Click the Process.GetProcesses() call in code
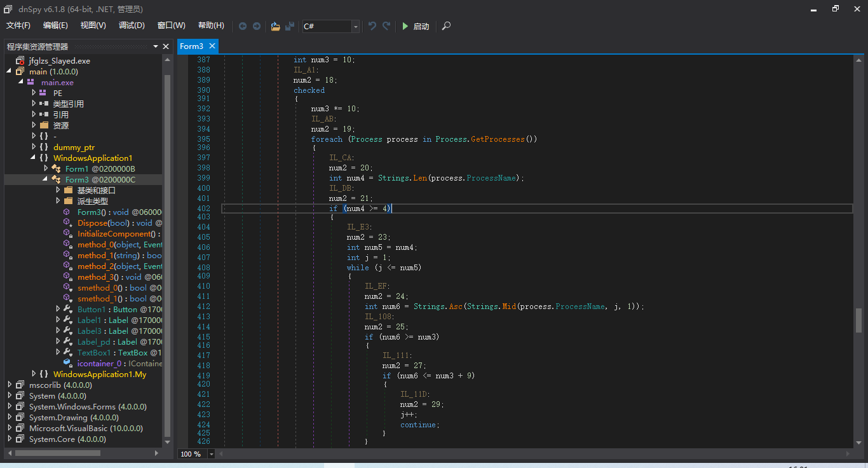Viewport: 868px width, 468px height. [487, 139]
